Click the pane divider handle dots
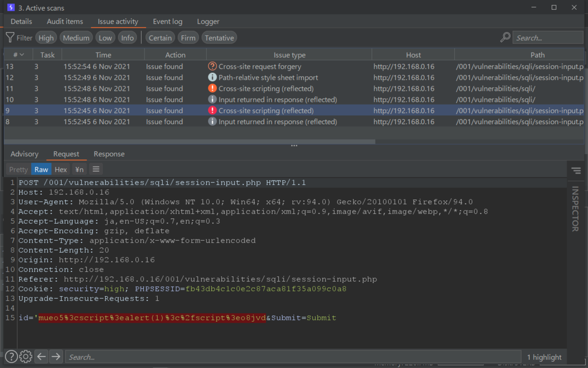This screenshot has height=368, width=588. [x=294, y=146]
